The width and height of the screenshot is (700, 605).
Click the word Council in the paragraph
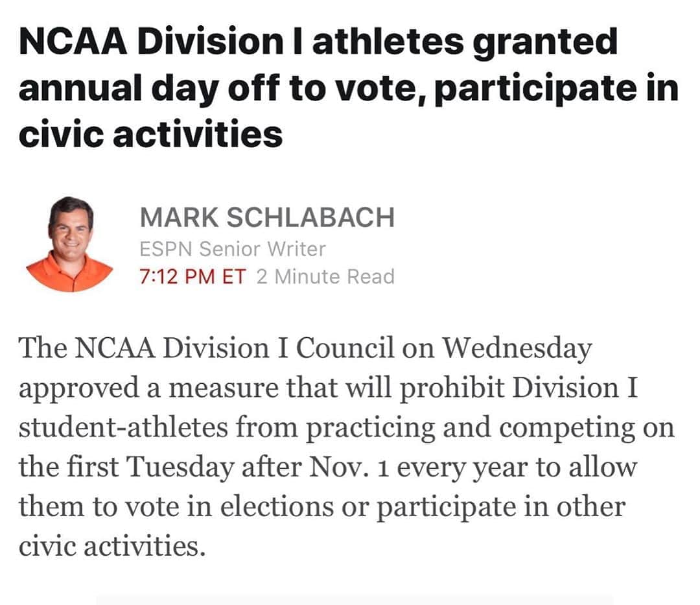point(345,348)
